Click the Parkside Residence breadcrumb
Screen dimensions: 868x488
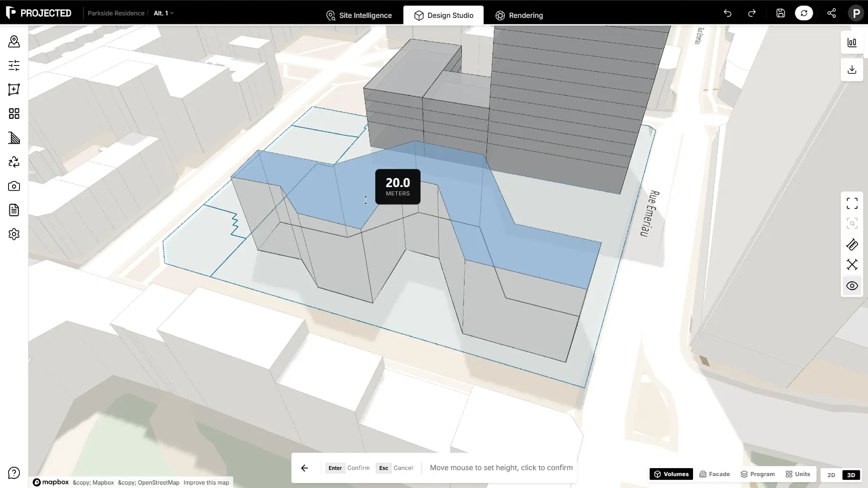click(x=116, y=13)
